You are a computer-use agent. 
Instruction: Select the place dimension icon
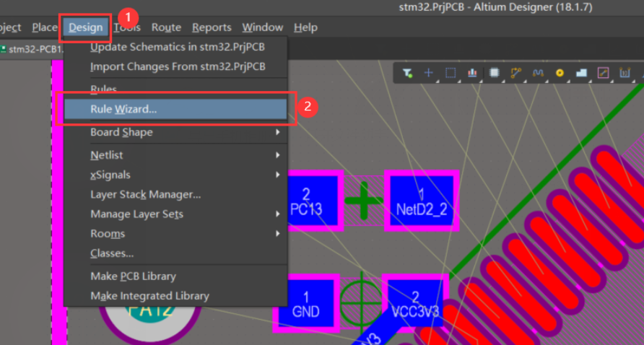625,73
